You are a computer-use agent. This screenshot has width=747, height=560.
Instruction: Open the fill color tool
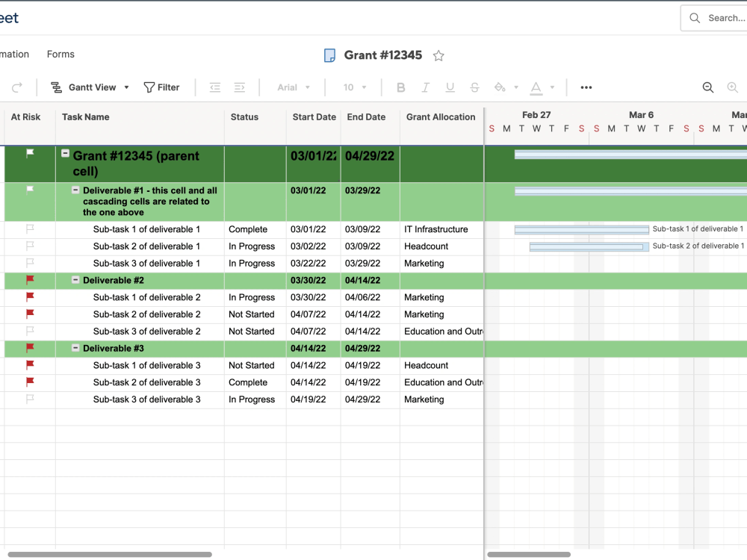(x=500, y=87)
